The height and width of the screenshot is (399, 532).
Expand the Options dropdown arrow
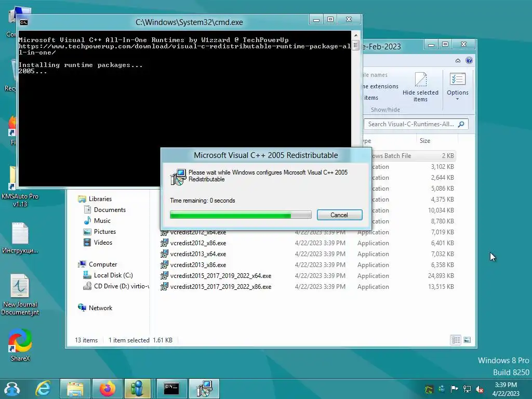click(x=457, y=99)
